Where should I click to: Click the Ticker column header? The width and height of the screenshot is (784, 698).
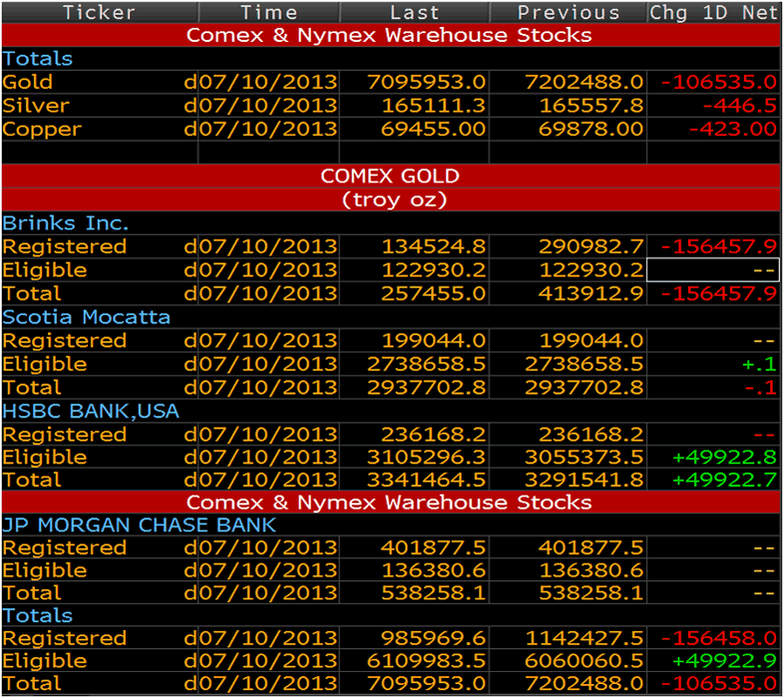tap(99, 13)
